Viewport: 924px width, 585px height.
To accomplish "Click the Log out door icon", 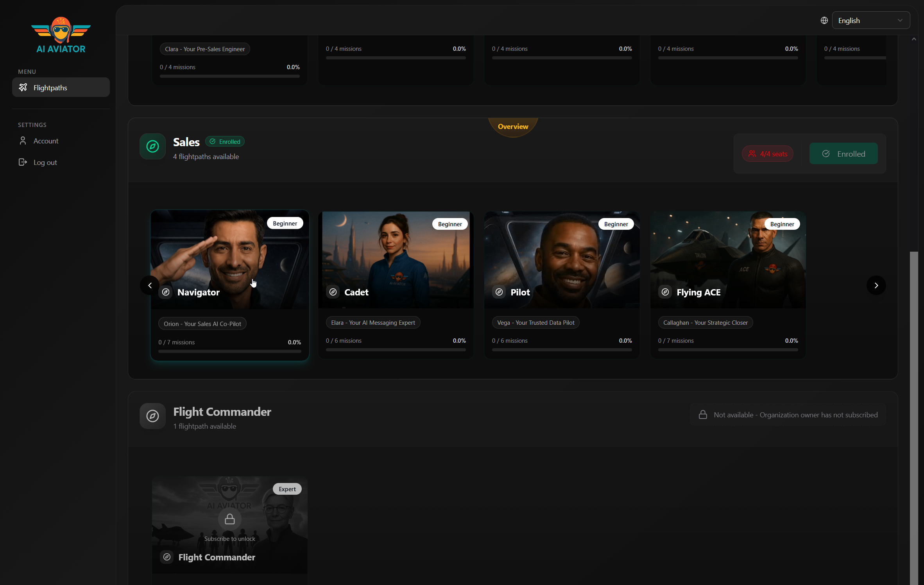I will 23,162.
